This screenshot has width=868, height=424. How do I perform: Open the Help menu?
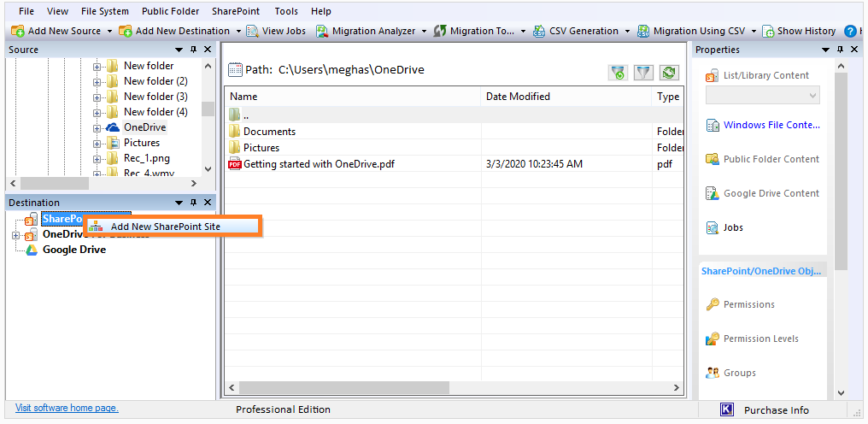tap(321, 11)
